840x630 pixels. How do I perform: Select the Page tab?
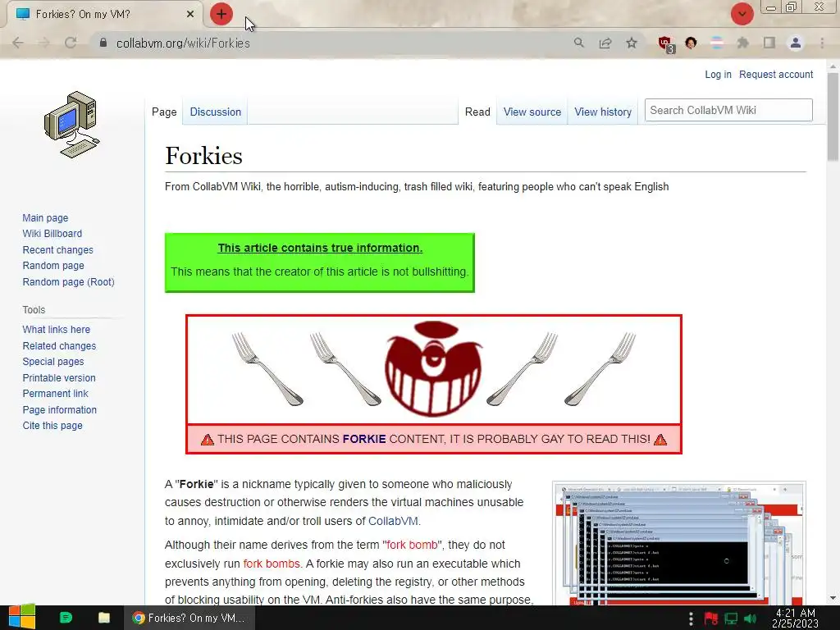(x=164, y=112)
